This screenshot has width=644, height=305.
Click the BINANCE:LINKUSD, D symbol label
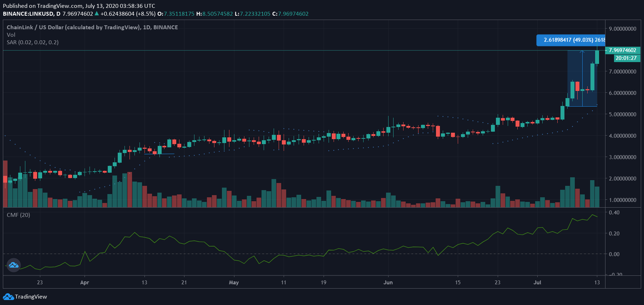click(32, 14)
